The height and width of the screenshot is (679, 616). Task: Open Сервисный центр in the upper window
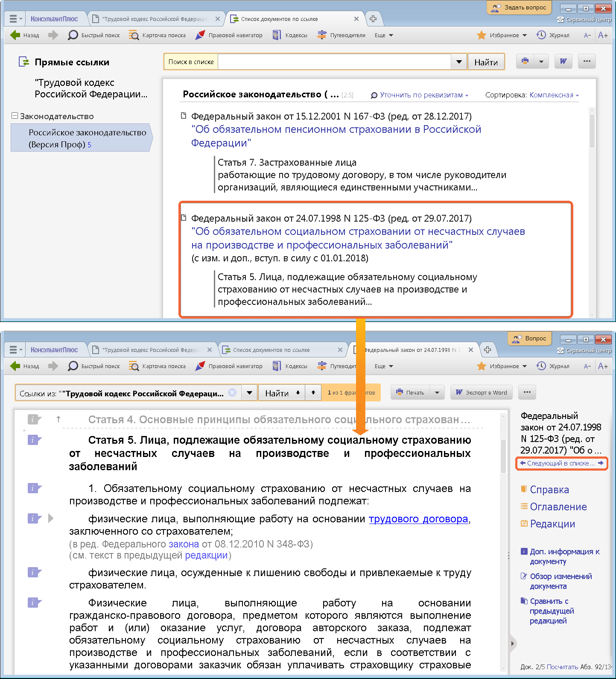point(584,20)
